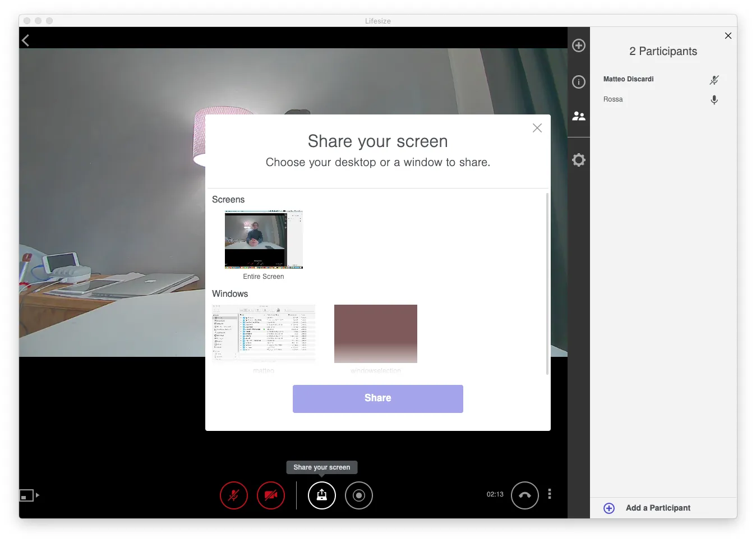Close the participants panel
Screen dimensions: 756x542
tap(728, 36)
